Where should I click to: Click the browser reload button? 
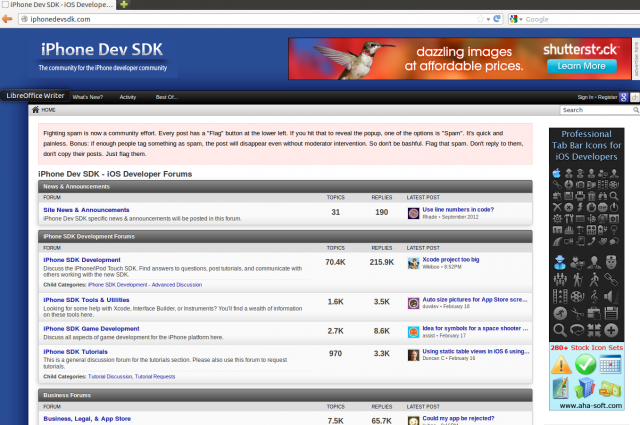click(x=496, y=19)
